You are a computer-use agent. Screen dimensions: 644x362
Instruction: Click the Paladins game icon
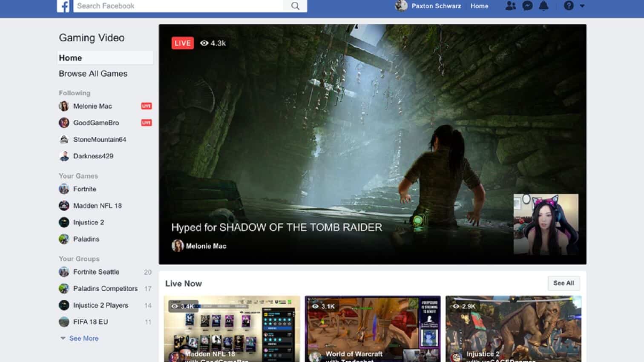[64, 239]
